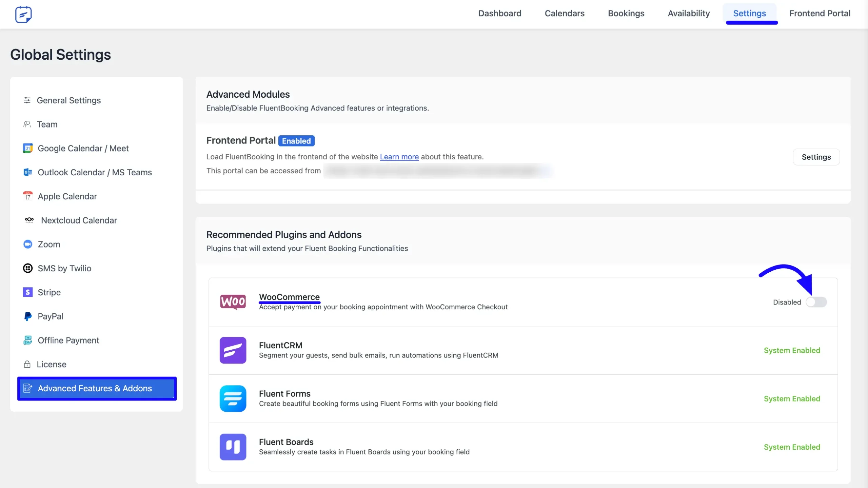
Task: Select Stripe payment settings
Action: (97, 292)
